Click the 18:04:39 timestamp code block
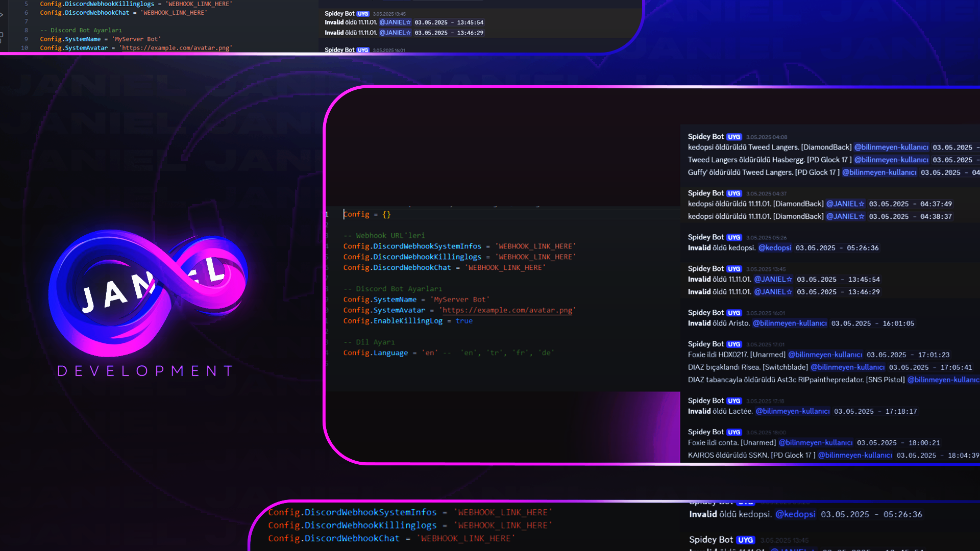This screenshot has width=980, height=551. pos(938,455)
